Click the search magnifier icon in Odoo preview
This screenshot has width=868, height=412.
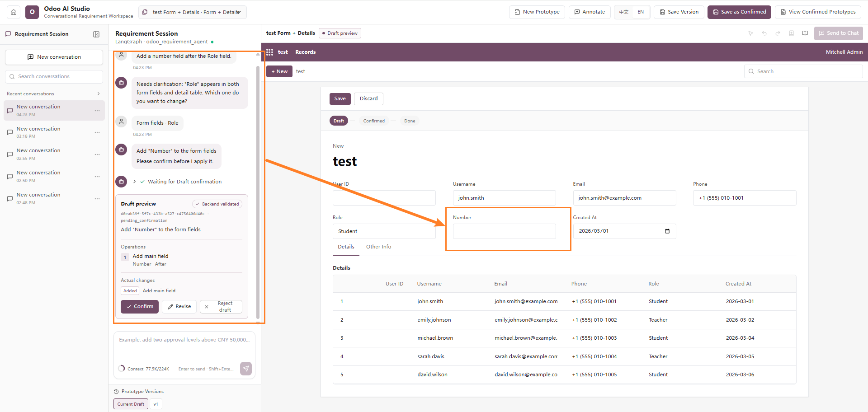(751, 71)
